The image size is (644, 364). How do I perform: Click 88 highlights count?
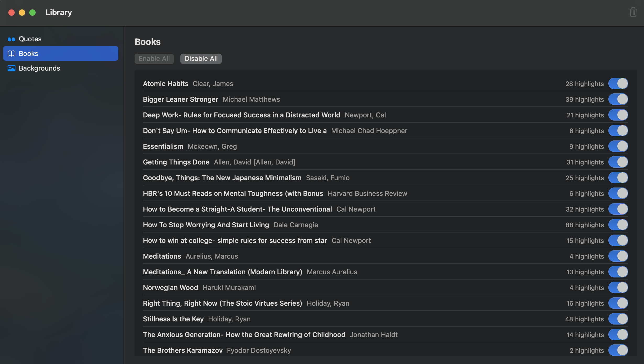[x=585, y=225]
